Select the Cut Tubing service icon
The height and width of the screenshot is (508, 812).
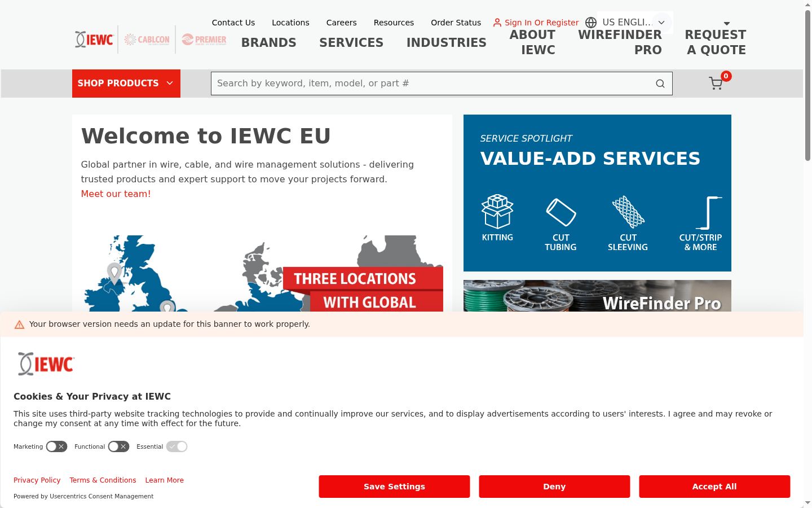561,224
